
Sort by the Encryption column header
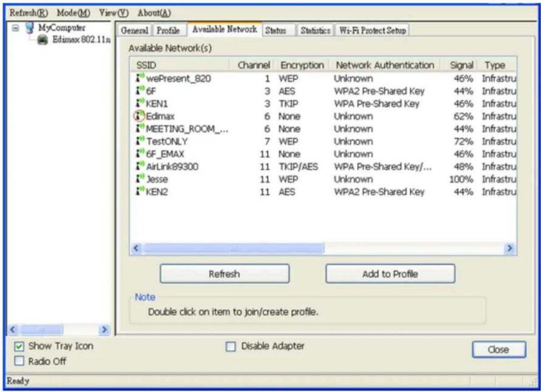click(302, 65)
